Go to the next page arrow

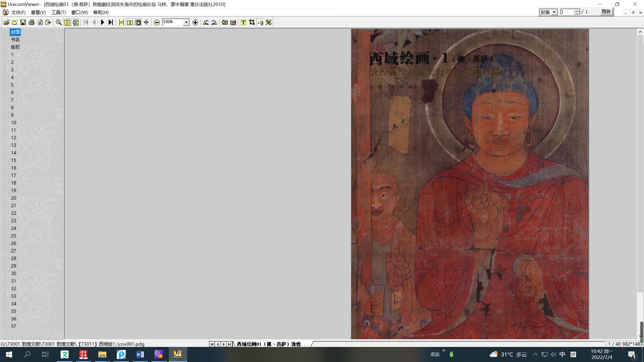point(102,22)
